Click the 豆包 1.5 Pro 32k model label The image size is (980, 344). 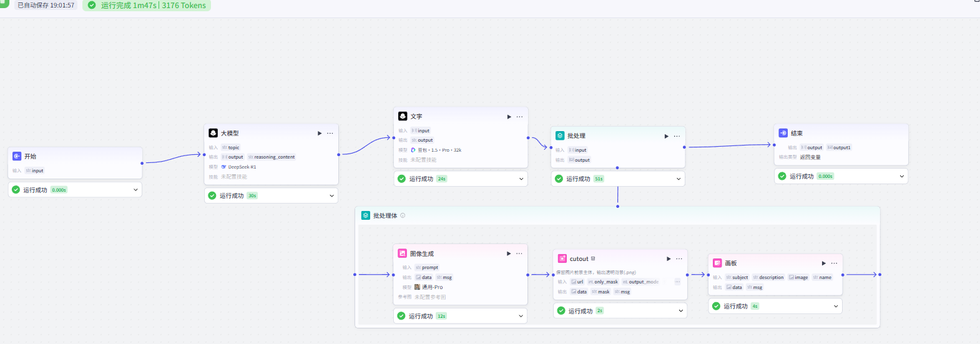[439, 150]
